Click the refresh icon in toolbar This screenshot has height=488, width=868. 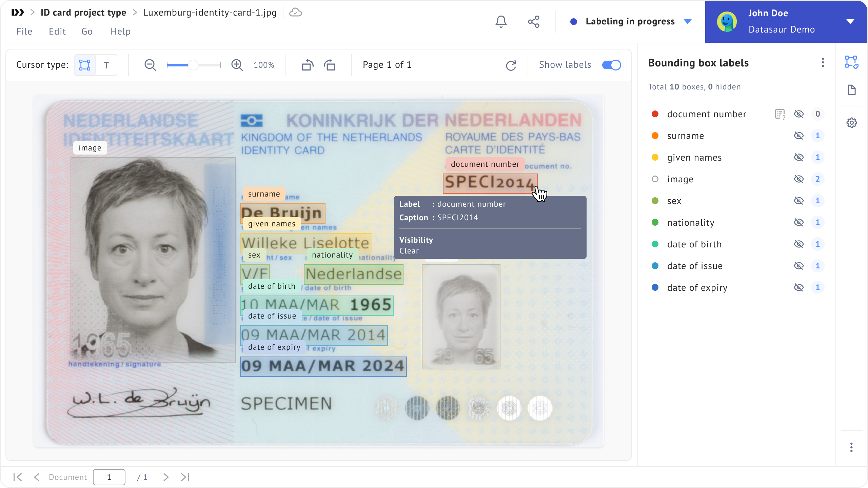[x=511, y=65]
